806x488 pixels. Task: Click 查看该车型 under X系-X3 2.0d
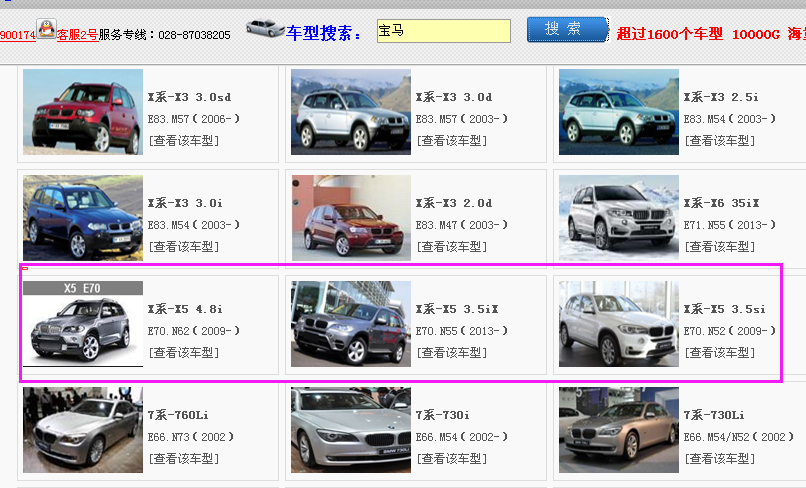452,247
